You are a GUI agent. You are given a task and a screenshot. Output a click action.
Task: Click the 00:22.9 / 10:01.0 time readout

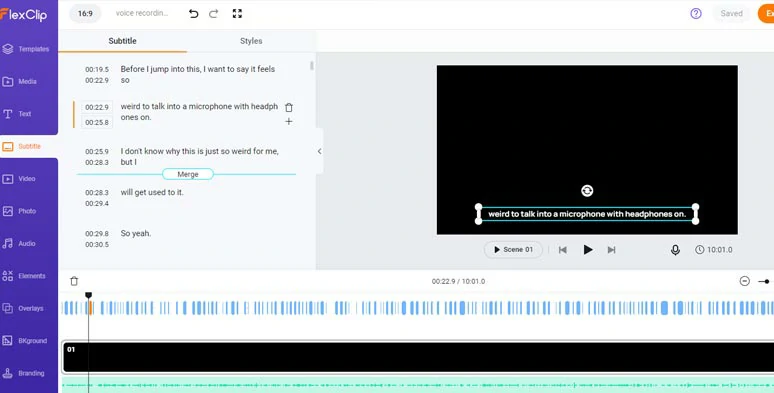pyautogui.click(x=458, y=281)
